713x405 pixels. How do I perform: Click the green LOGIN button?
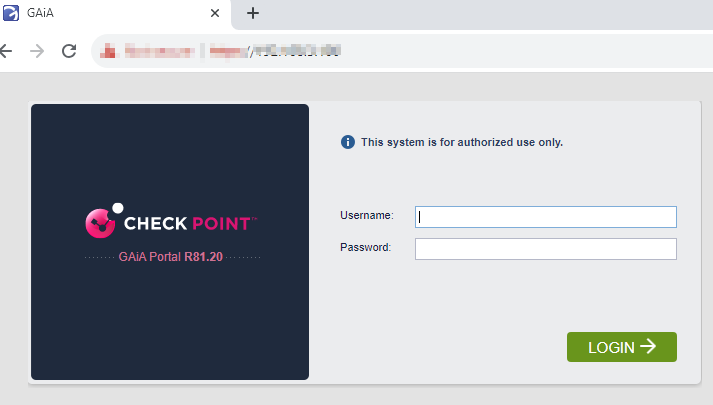tap(622, 347)
